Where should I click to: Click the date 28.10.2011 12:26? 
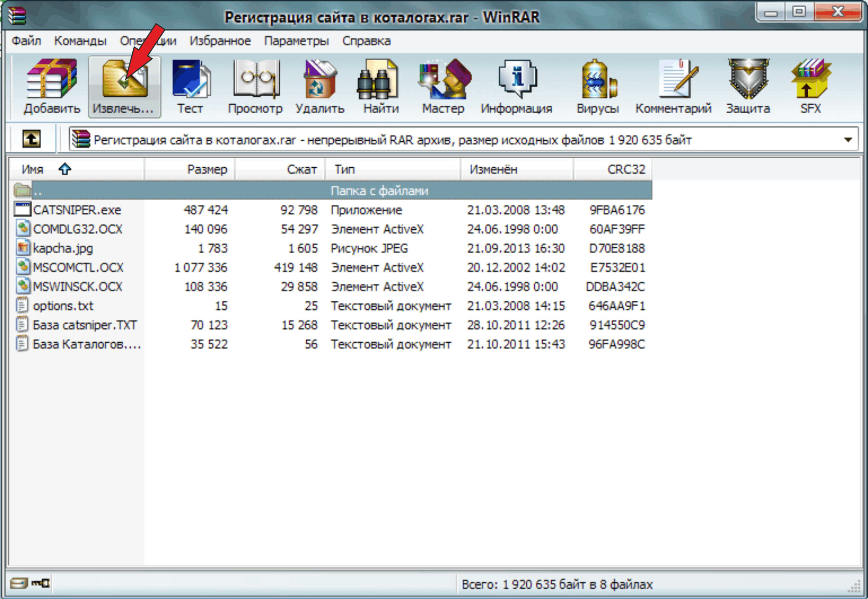pos(516,325)
